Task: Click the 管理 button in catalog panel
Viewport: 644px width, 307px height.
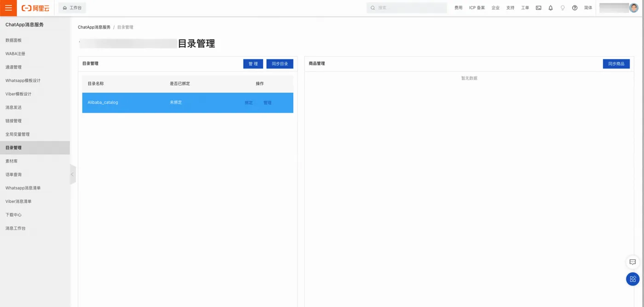Action: pyautogui.click(x=253, y=64)
